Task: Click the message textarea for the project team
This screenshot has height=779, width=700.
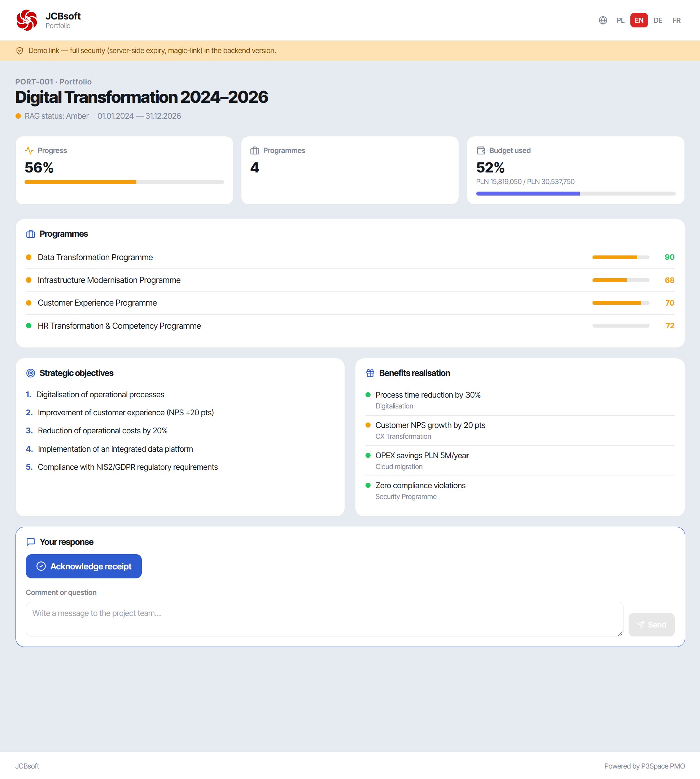Action: [324, 619]
